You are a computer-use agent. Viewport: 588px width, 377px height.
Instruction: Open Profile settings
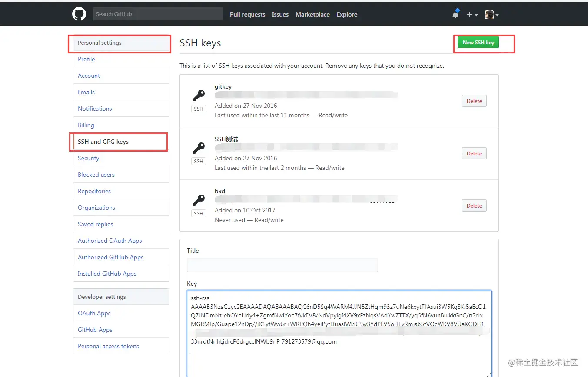click(x=121, y=59)
